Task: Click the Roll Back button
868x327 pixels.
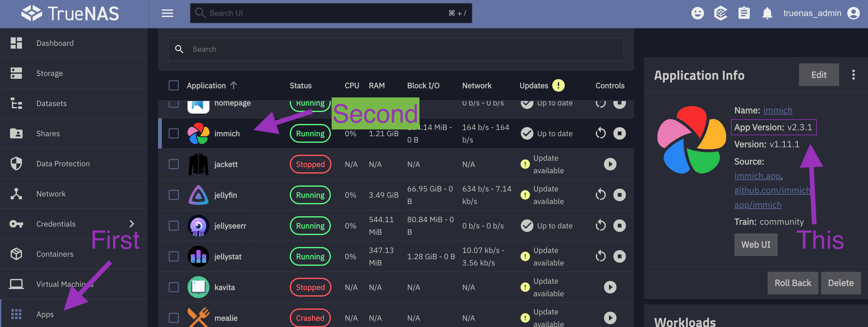Action: (792, 283)
